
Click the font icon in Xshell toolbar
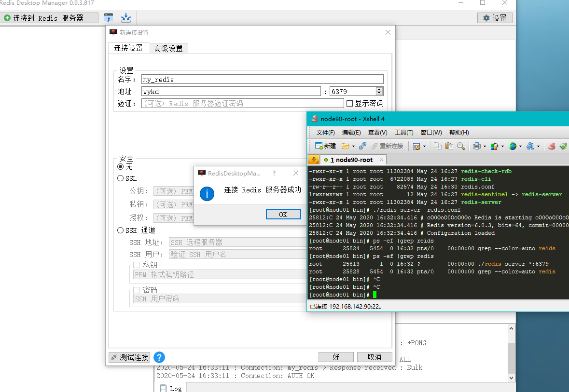[530, 146]
